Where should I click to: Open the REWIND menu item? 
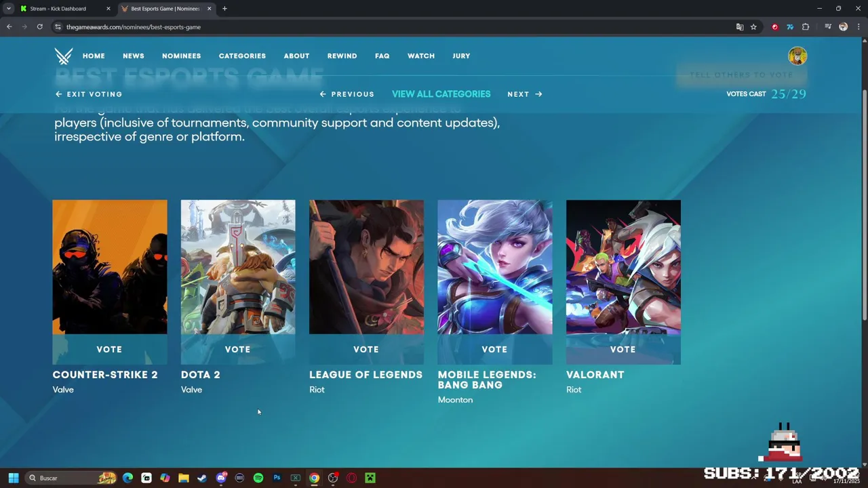tap(342, 56)
